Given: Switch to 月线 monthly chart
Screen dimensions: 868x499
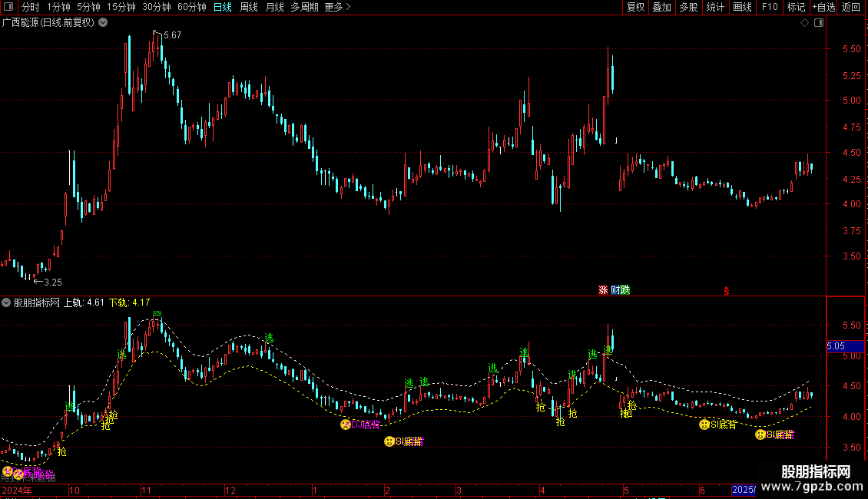Looking at the screenshot, I should (274, 7).
